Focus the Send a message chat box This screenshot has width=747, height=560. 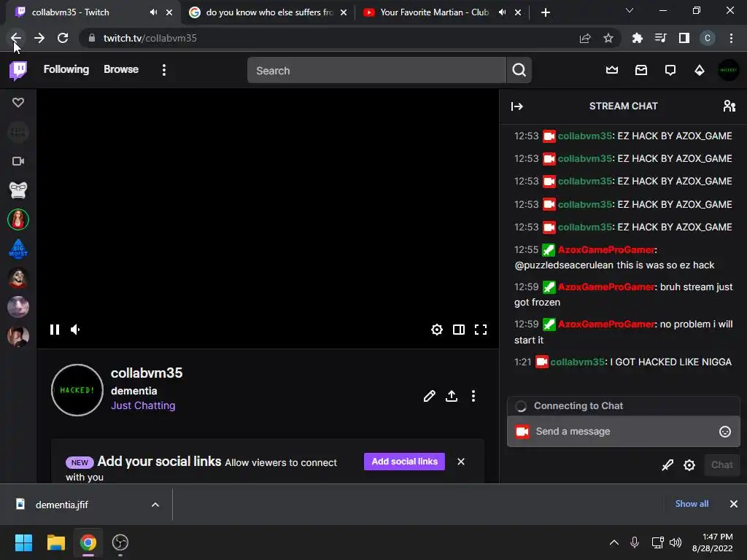[x=624, y=432]
